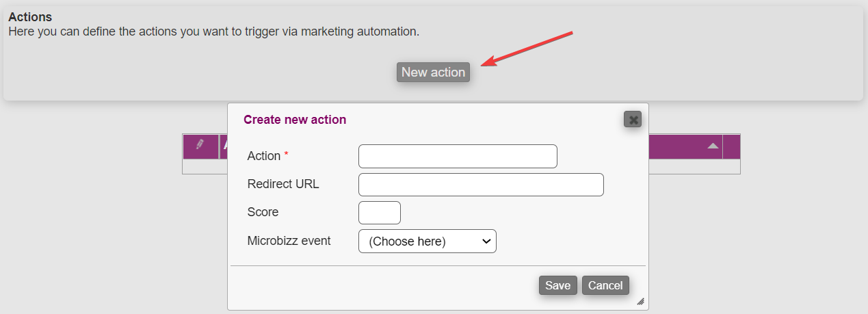Save the new action
Screen dimensions: 868x314
click(x=557, y=285)
